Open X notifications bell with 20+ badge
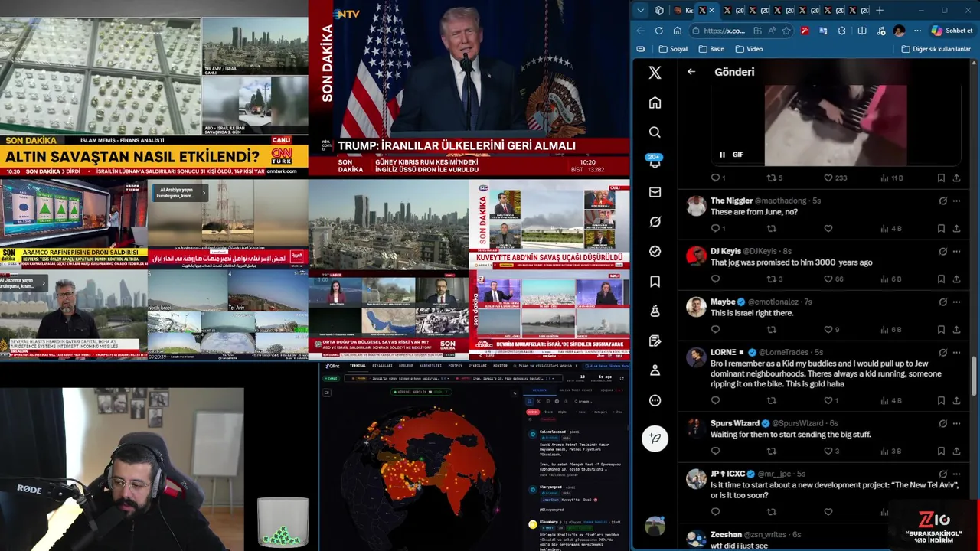 tap(655, 162)
